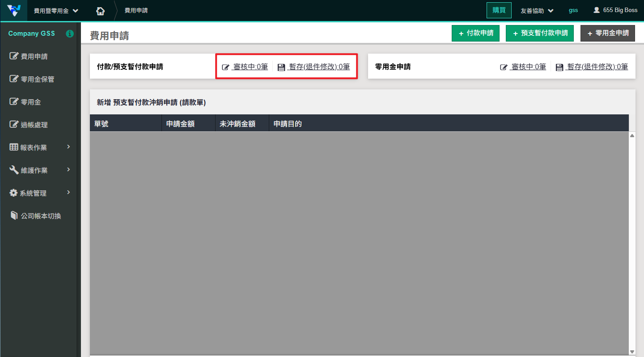Click the + 預支暫付款申請 button
The image size is (644, 357).
click(540, 34)
